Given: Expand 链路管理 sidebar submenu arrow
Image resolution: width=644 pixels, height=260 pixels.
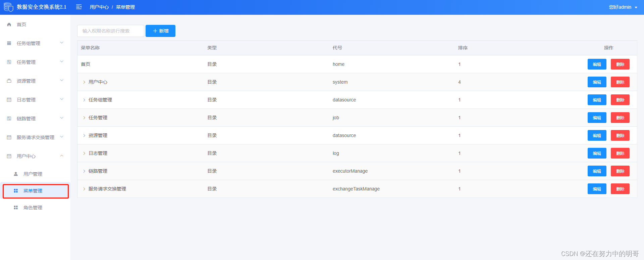Looking at the screenshot, I should click(62, 118).
